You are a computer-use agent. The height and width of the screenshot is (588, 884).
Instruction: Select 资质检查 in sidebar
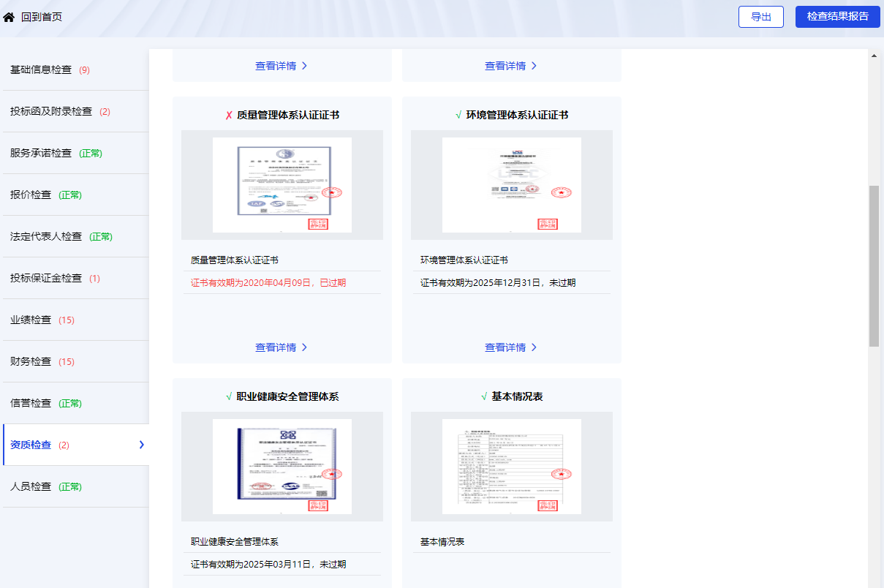click(75, 445)
